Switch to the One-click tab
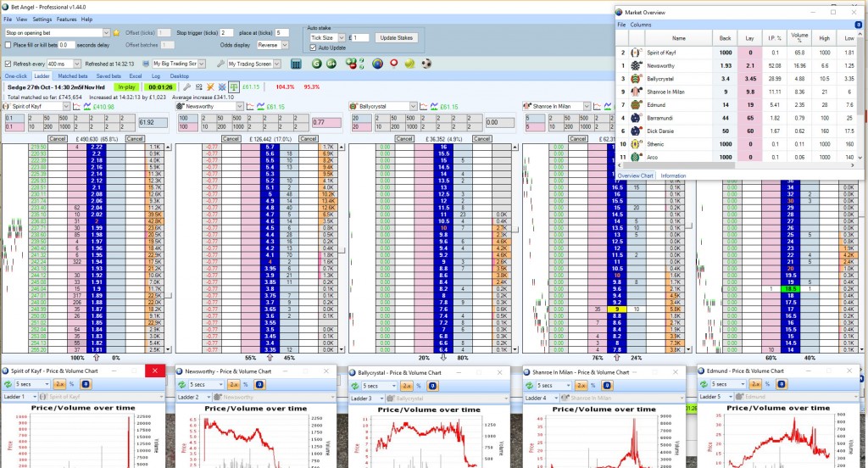This screenshot has width=868, height=468. (x=16, y=75)
